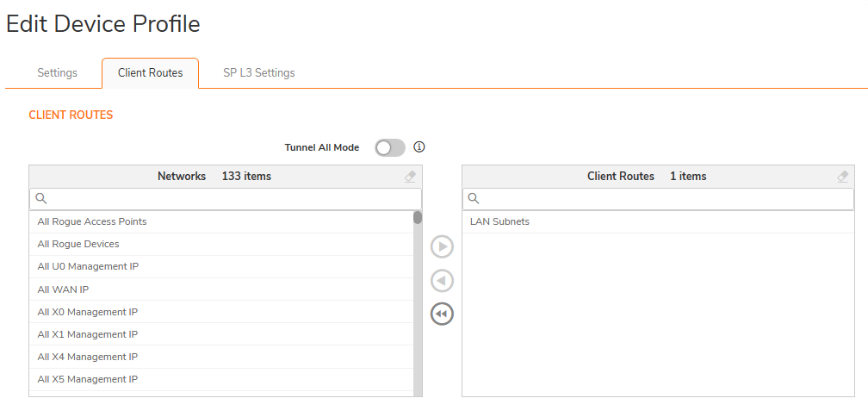
Task: Enable the Tunnel All Mode toggle
Action: [390, 148]
